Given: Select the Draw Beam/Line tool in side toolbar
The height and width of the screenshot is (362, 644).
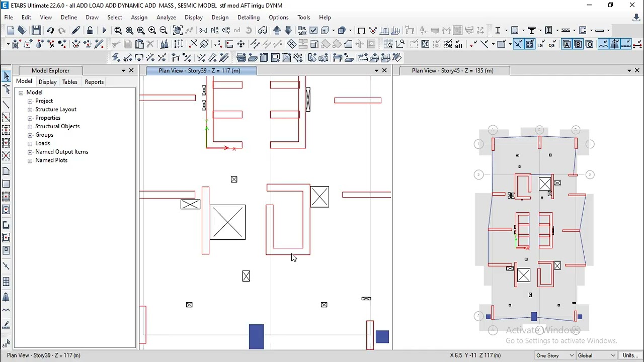Looking at the screenshot, I should tap(6, 105).
